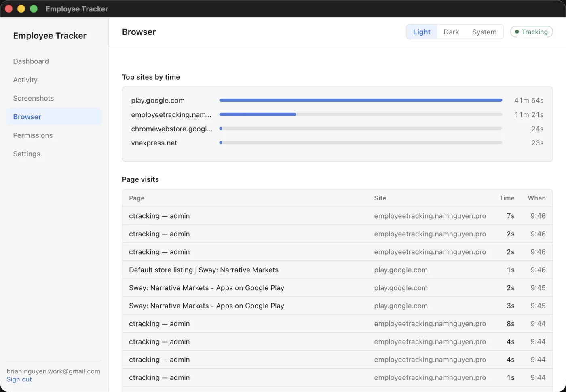The width and height of the screenshot is (566, 392).
Task: Open Screenshots from the sidebar
Action: (x=54, y=99)
